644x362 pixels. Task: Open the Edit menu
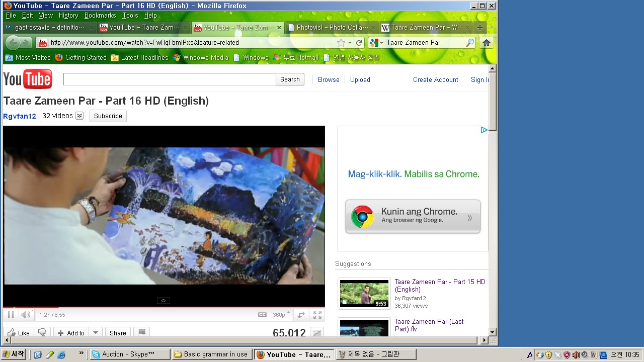coord(27,16)
